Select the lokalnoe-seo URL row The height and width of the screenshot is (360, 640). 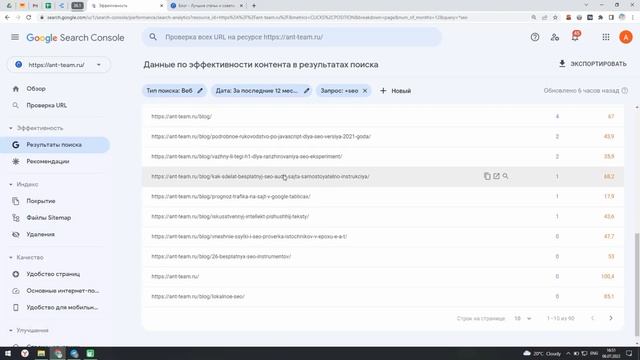point(383,296)
